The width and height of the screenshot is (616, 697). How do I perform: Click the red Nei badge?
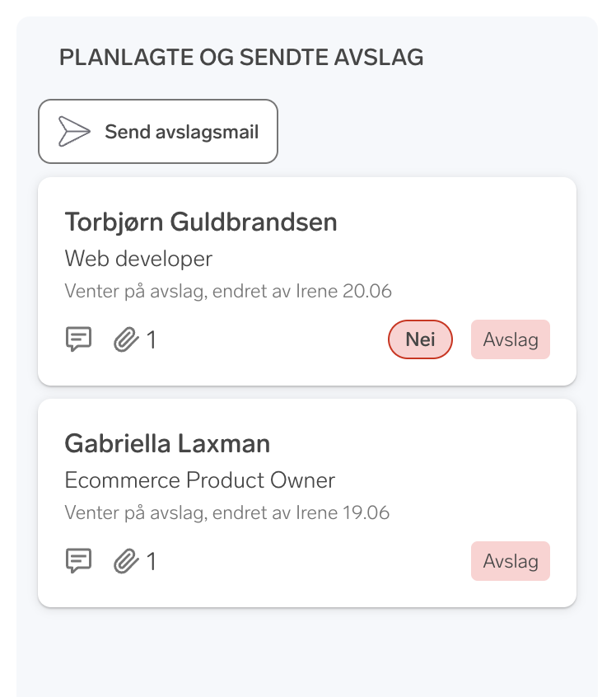tap(420, 339)
